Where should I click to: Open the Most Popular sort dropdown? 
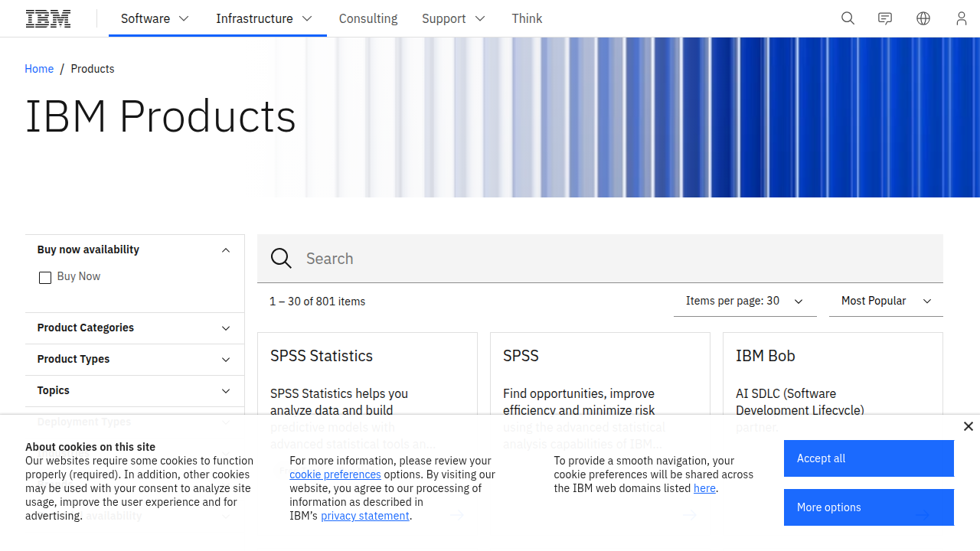(886, 302)
